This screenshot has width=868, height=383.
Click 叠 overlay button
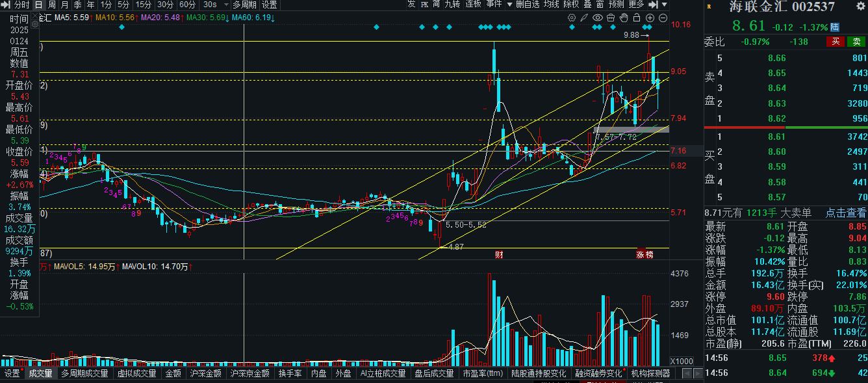coord(587,5)
